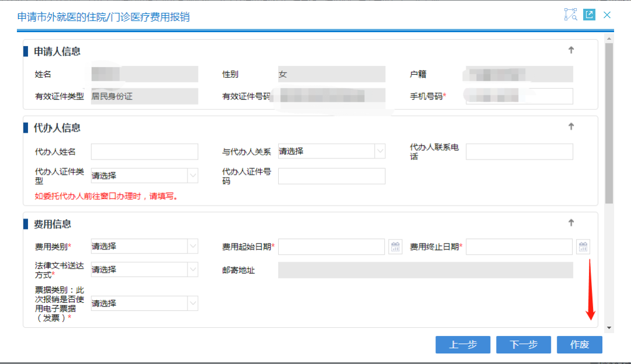Viewport: 631px width, 364px height.
Task: Click the process flow overview icon
Action: [570, 15]
